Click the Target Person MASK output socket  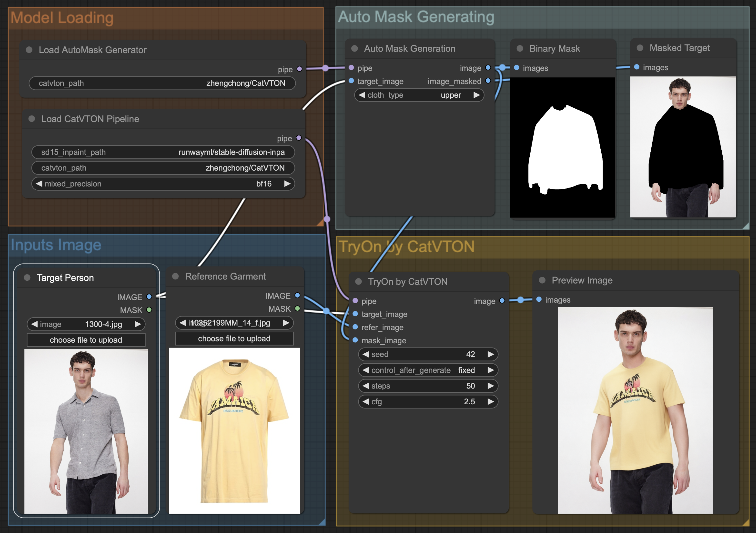[149, 310]
